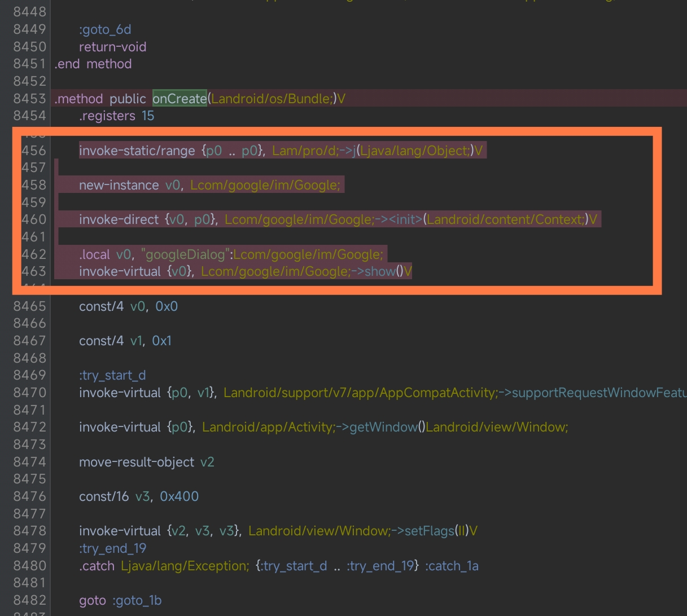Click the show method call on Google

point(379,271)
